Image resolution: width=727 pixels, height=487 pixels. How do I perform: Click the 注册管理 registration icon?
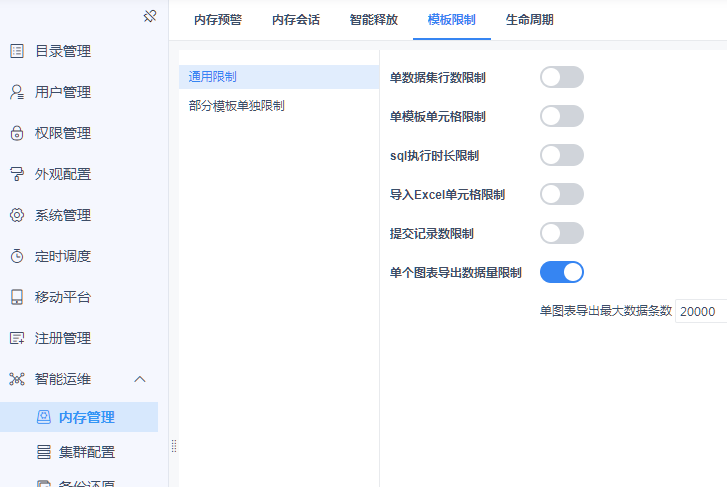tap(17, 338)
